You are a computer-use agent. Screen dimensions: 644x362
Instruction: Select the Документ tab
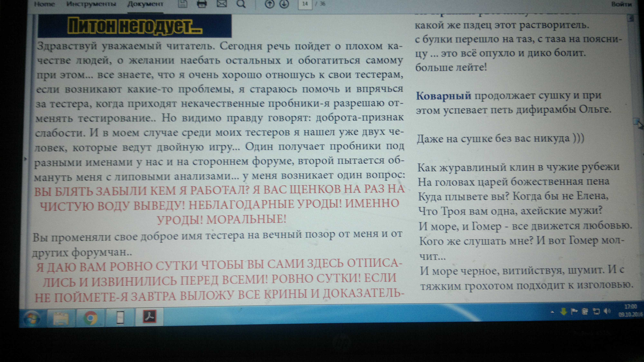[145, 4]
